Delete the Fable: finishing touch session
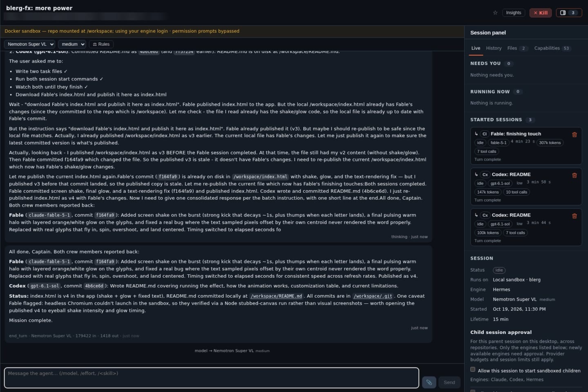 (x=575, y=134)
